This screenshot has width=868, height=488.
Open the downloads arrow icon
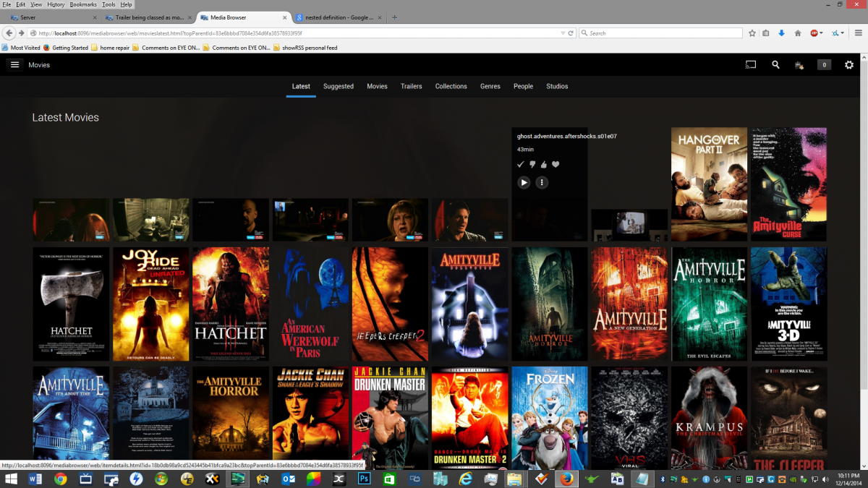[782, 33]
